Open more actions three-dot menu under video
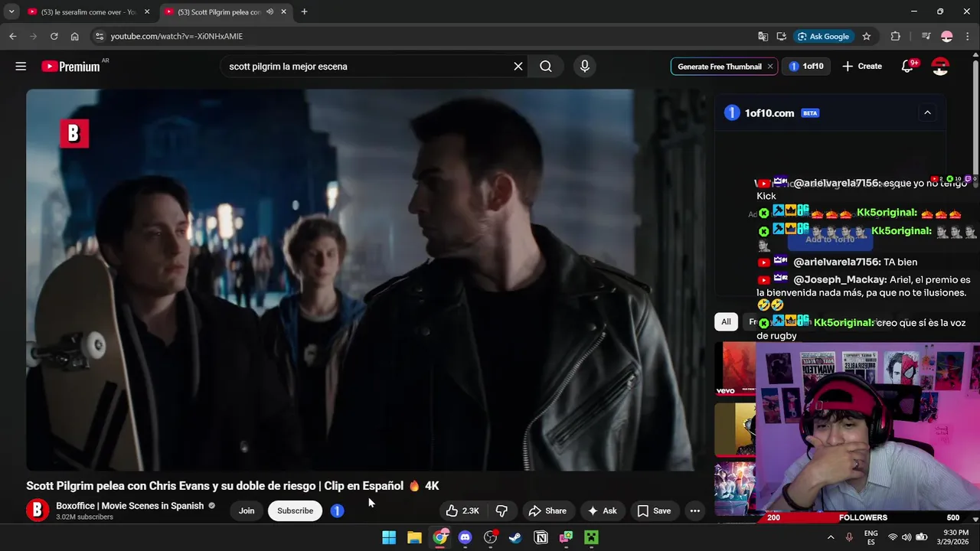 tap(694, 510)
